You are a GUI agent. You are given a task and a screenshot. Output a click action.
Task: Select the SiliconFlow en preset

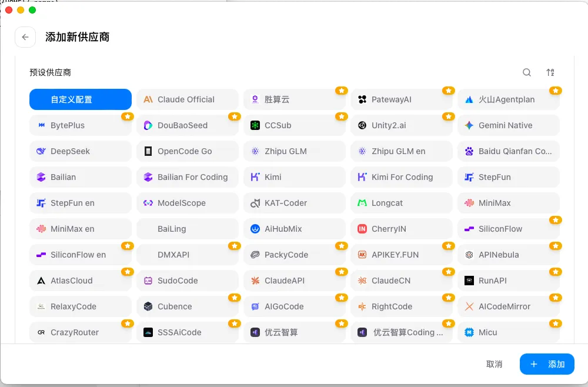pyautogui.click(x=80, y=255)
